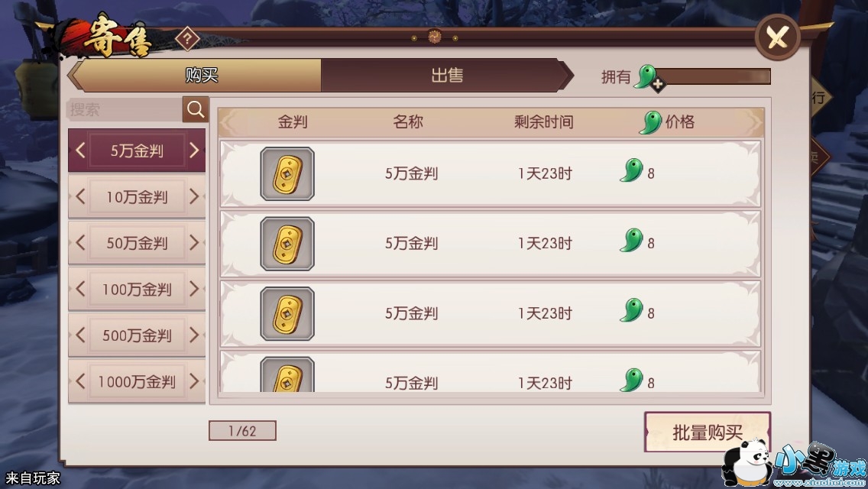
Task: Select the 500万金判 category
Action: [137, 335]
